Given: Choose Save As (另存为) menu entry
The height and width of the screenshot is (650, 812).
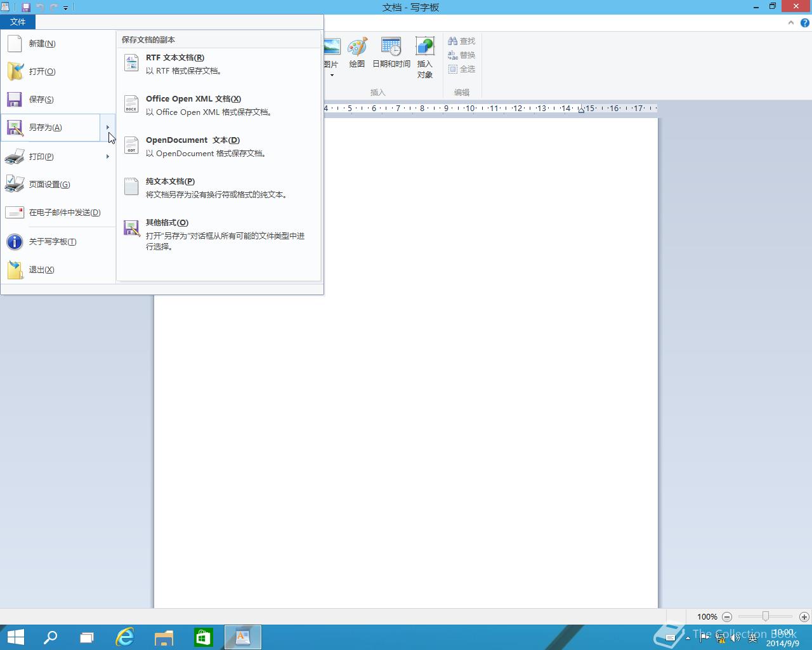Looking at the screenshot, I should click(x=51, y=128).
